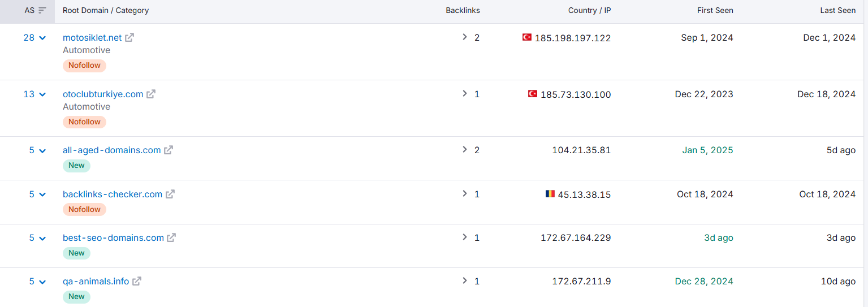The image size is (868, 307).
Task: Expand backlinks chevron for motosiklet.net
Action: point(465,37)
